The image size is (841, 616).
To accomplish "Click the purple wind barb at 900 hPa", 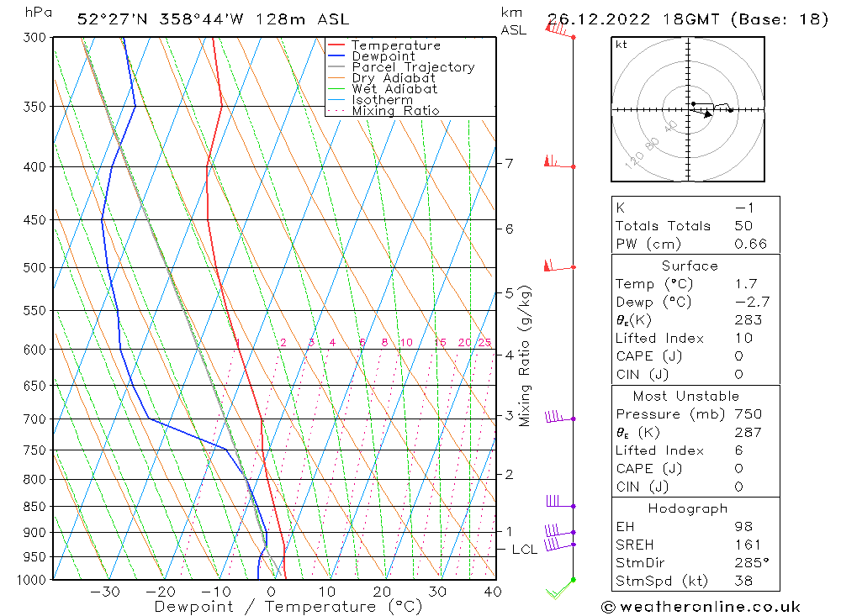I will point(560,531).
